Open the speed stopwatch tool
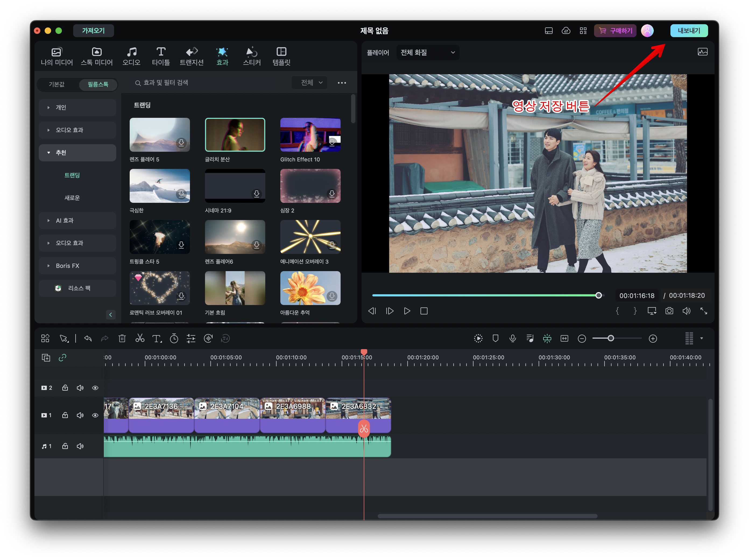Screen dimensions: 749x560 174,338
